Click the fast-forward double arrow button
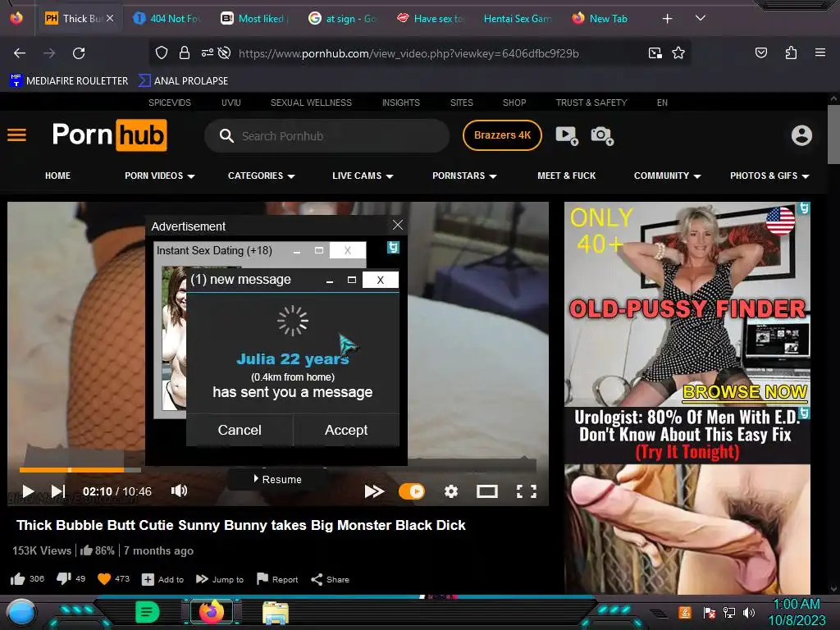840x630 pixels. (374, 491)
